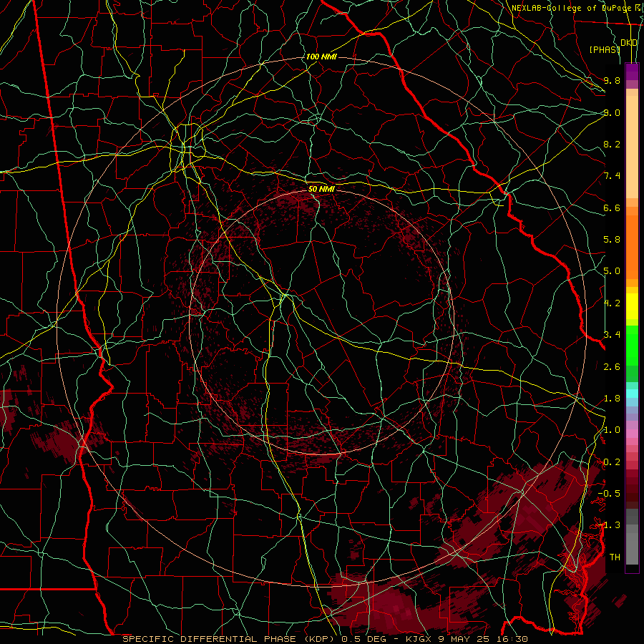
Task: Click the 100 NMI range ring label
Action: tap(321, 57)
